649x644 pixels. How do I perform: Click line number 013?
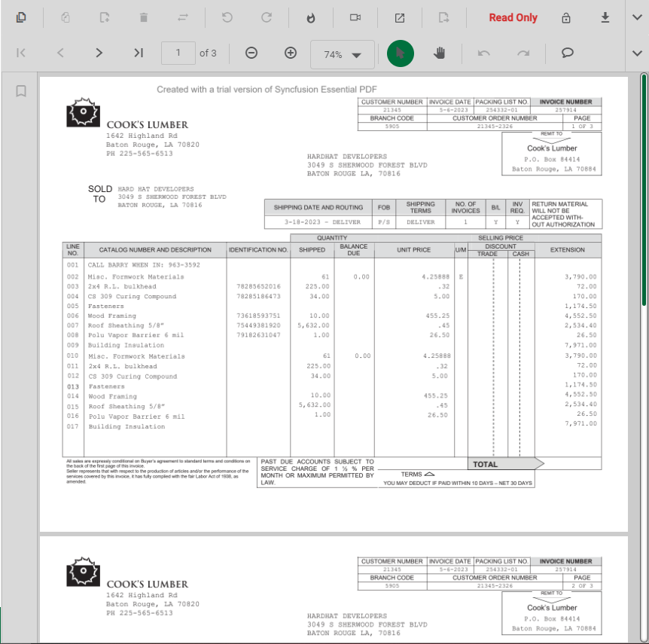click(73, 386)
